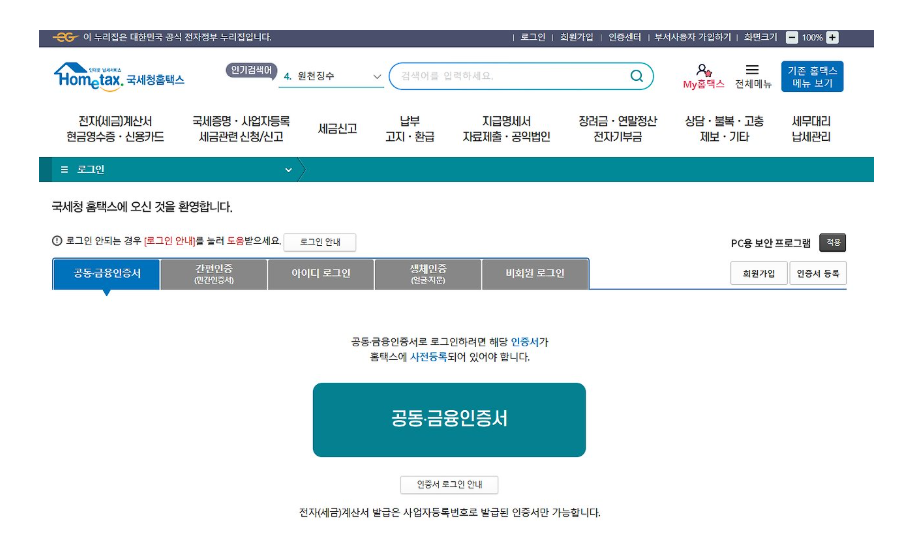Click red [로그인 안내] link text
Viewport: 909px width, 547px height.
(x=170, y=241)
